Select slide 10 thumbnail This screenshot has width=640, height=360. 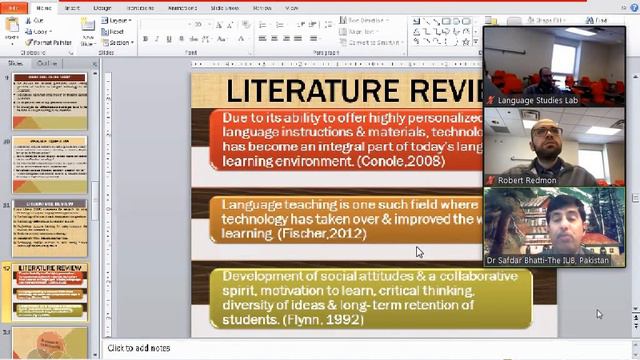click(x=50, y=165)
